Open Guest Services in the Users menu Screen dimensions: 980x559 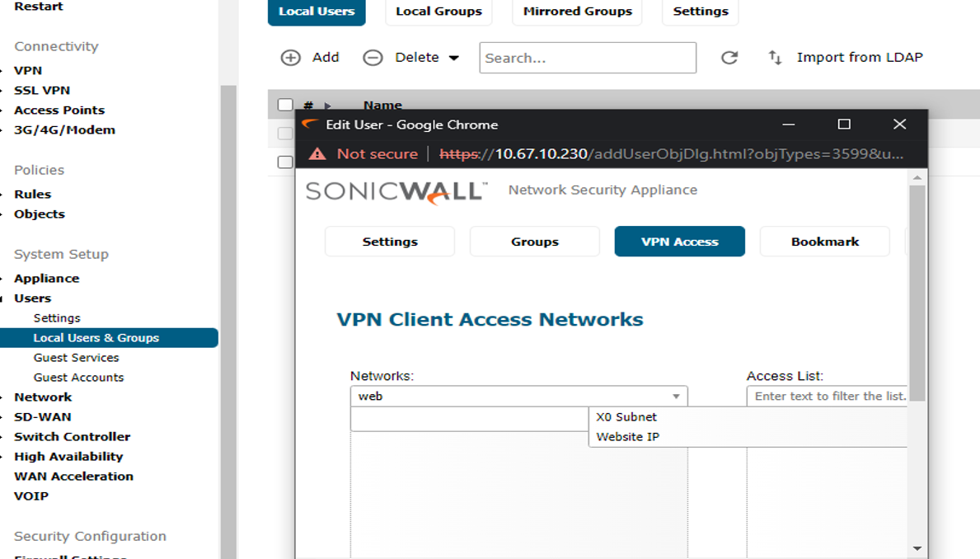click(x=76, y=358)
